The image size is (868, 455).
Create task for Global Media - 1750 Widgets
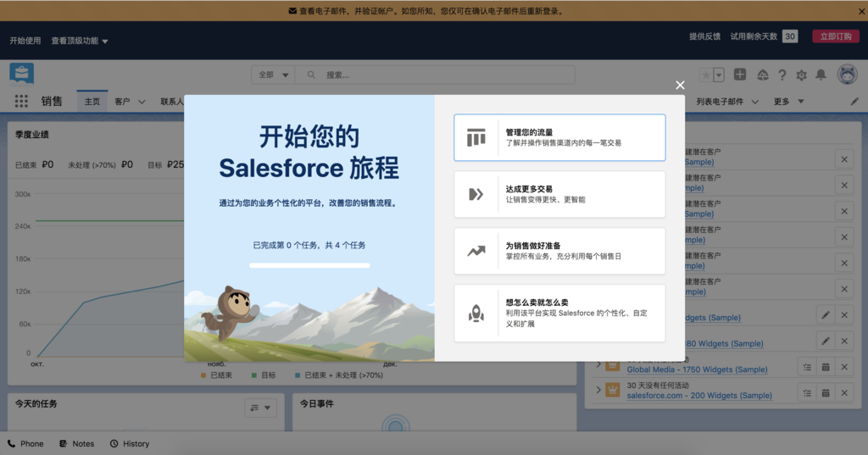coord(807,367)
